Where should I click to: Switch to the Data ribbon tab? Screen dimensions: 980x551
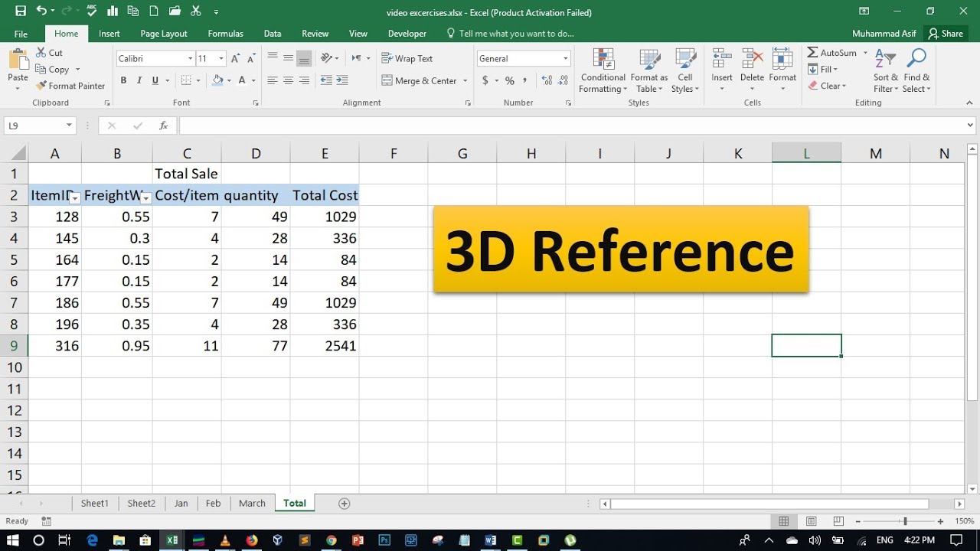(273, 34)
